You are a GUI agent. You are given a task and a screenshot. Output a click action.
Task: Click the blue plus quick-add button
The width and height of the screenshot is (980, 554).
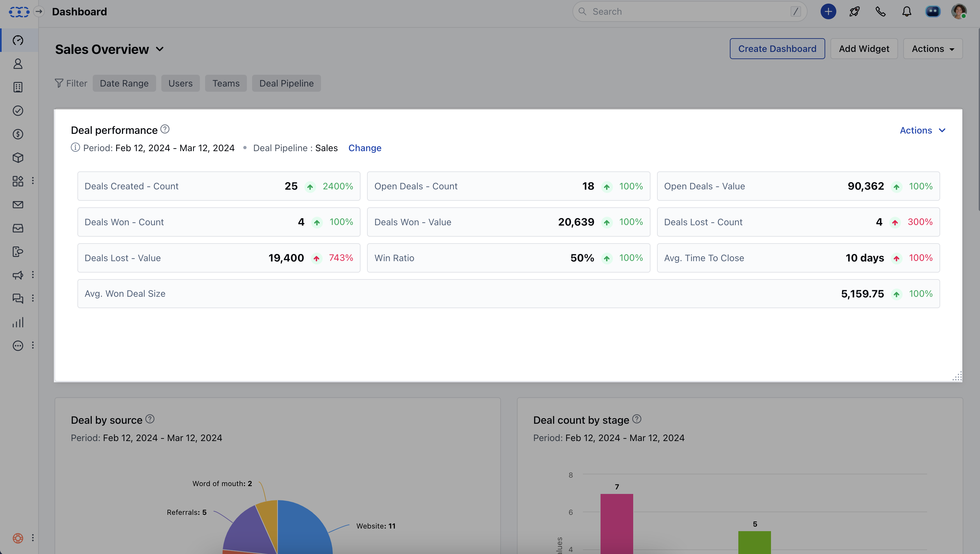828,12
